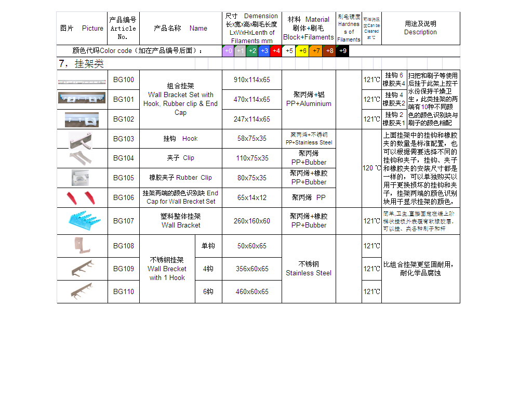Select the dimension 470x114x65
Screen dimensions: 532x399
coord(252,99)
